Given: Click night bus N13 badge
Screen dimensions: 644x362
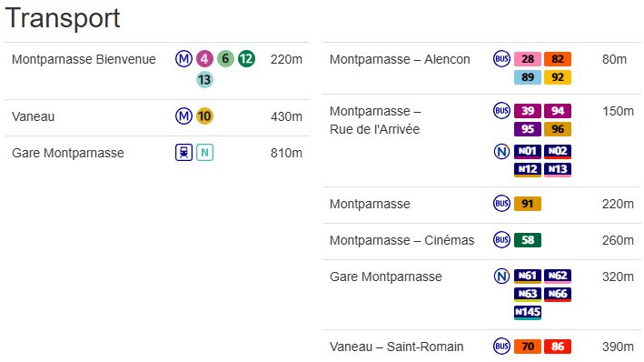Looking at the screenshot, I should [558, 169].
